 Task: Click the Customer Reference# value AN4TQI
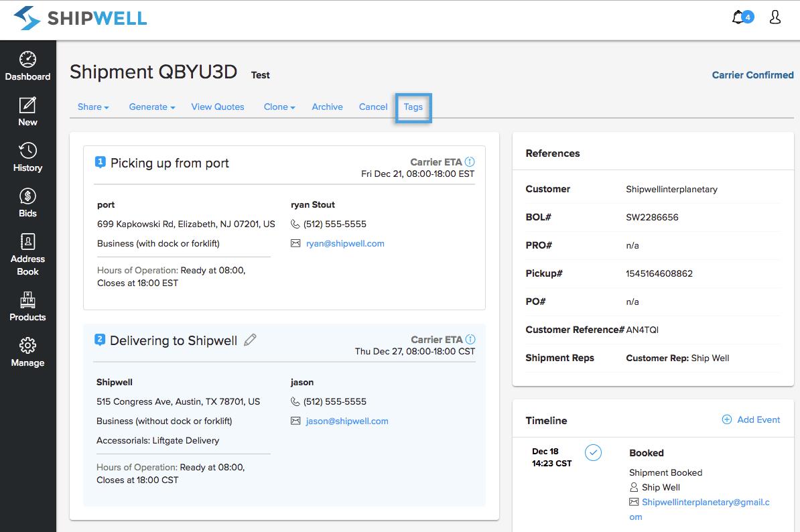(x=643, y=330)
